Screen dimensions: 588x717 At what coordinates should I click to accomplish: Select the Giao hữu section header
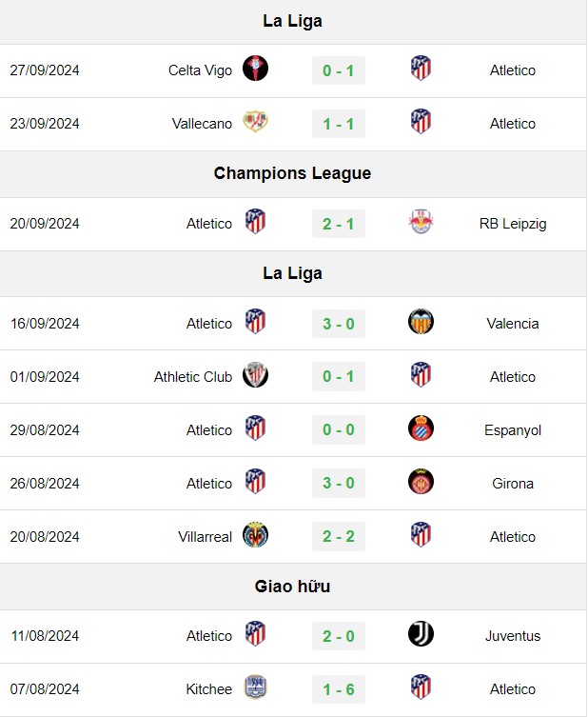click(292, 587)
